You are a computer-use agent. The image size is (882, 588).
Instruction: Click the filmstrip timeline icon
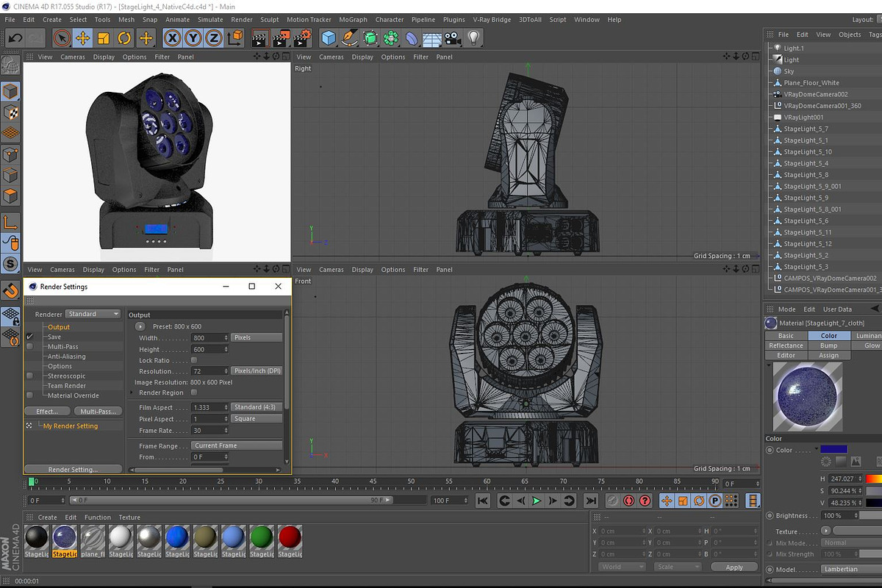point(753,501)
